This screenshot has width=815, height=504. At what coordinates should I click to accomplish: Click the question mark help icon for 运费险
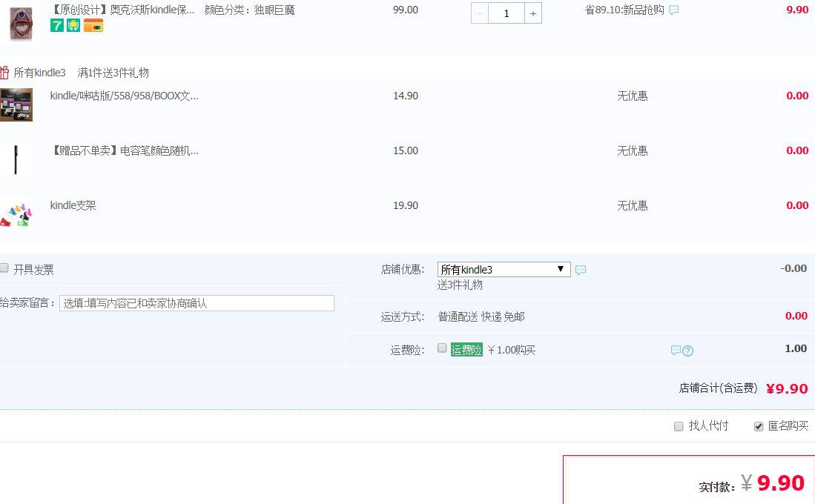pyautogui.click(x=688, y=351)
